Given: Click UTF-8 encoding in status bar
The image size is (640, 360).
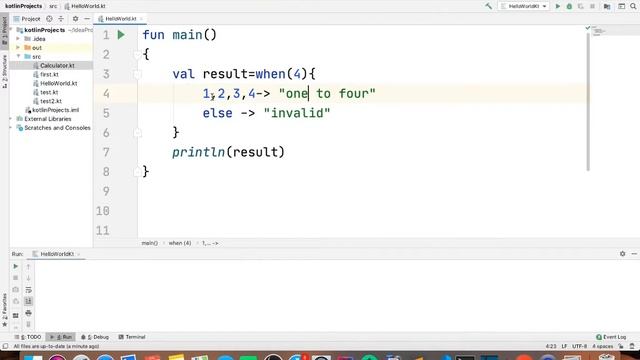Looking at the screenshot, I should pos(579,347).
